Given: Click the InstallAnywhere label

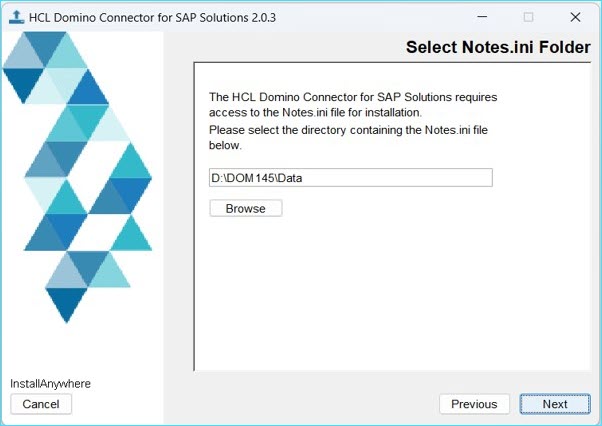Looking at the screenshot, I should coord(50,384).
